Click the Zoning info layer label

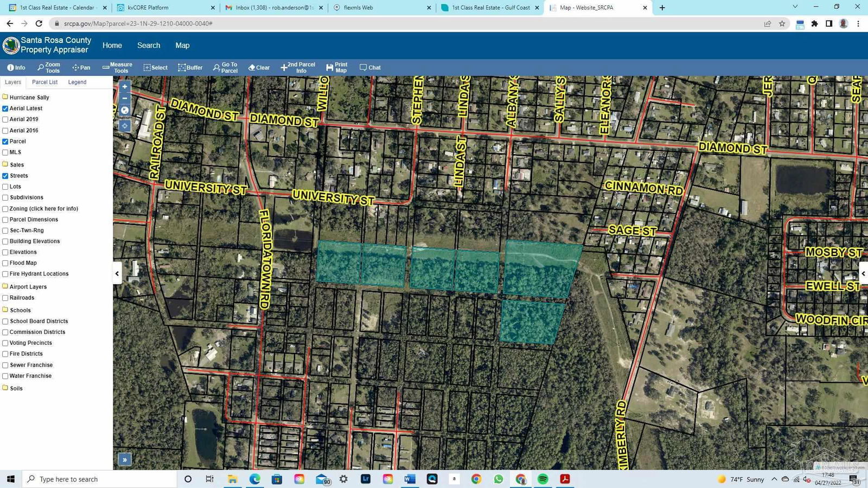(44, 209)
